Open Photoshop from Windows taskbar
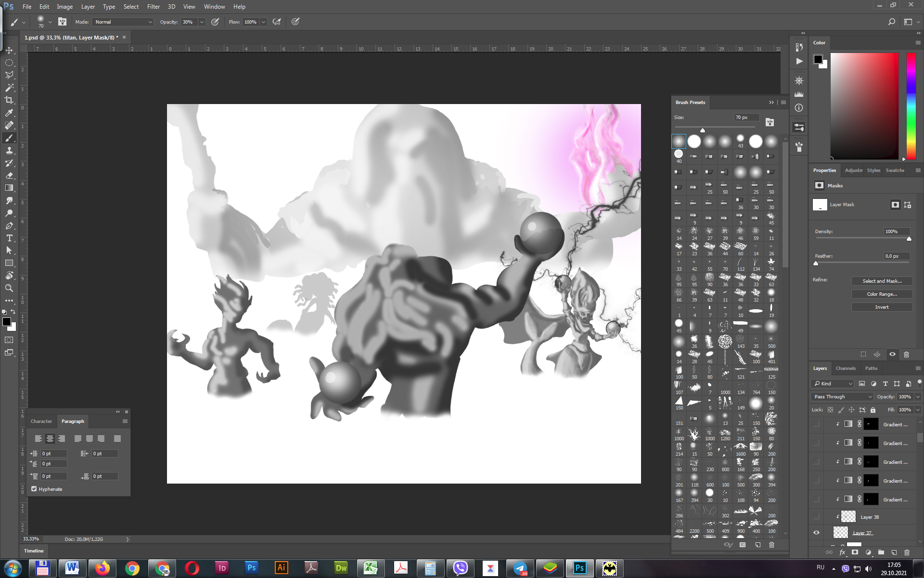Viewport: 924px width, 578px height. (579, 568)
